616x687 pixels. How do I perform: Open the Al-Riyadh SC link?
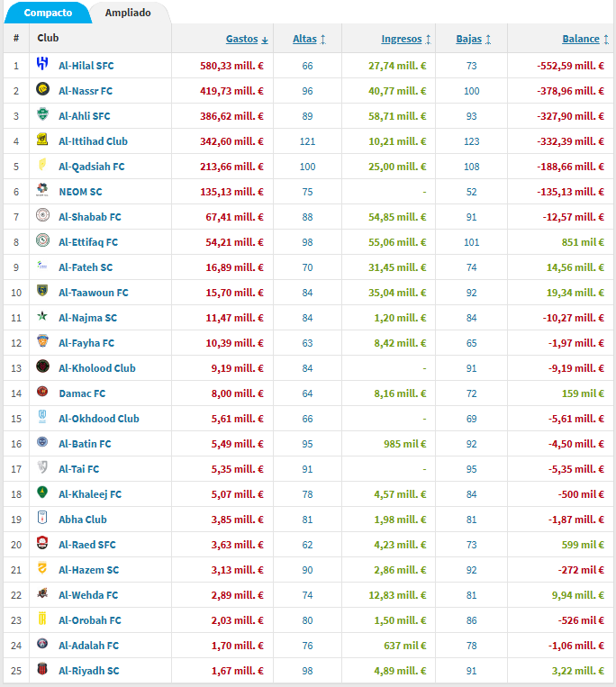[x=89, y=671]
